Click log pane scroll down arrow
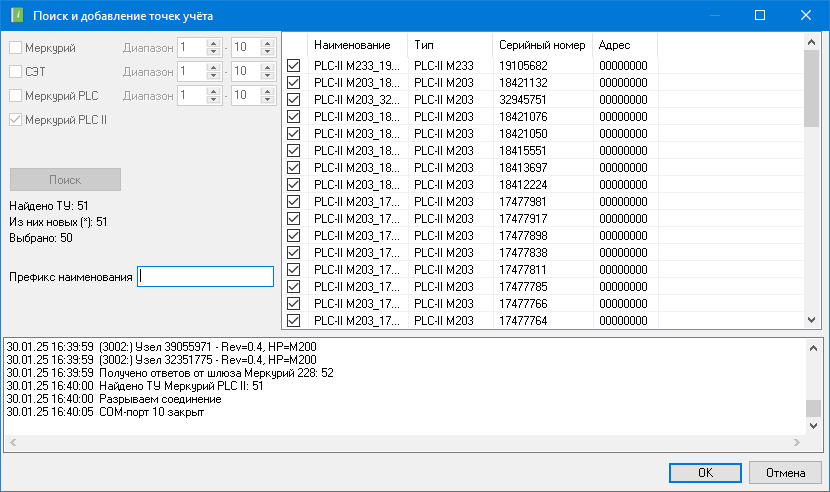The height and width of the screenshot is (492, 830). coord(814,426)
